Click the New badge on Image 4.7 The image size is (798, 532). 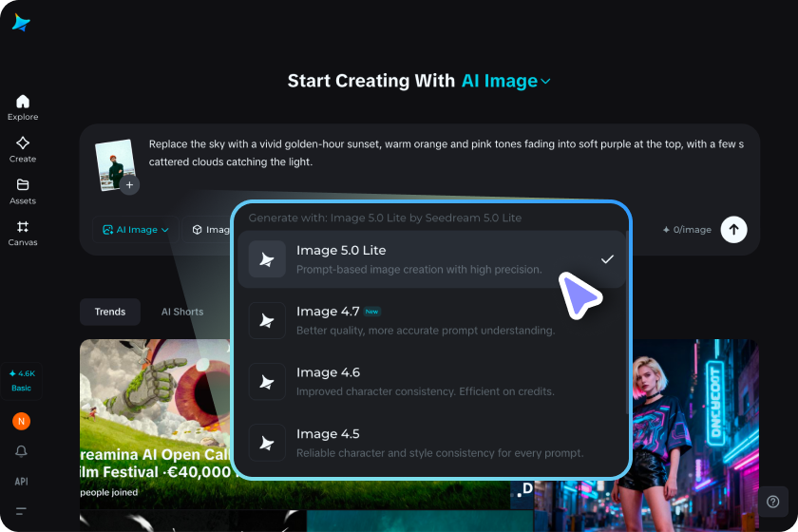pyautogui.click(x=372, y=311)
